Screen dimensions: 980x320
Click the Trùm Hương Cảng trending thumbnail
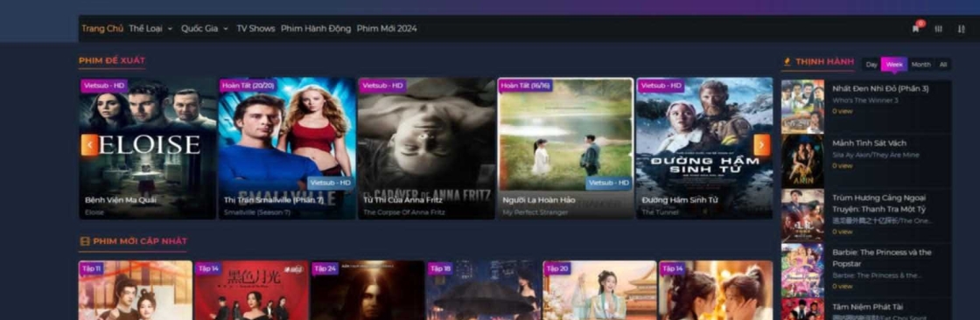tap(802, 216)
